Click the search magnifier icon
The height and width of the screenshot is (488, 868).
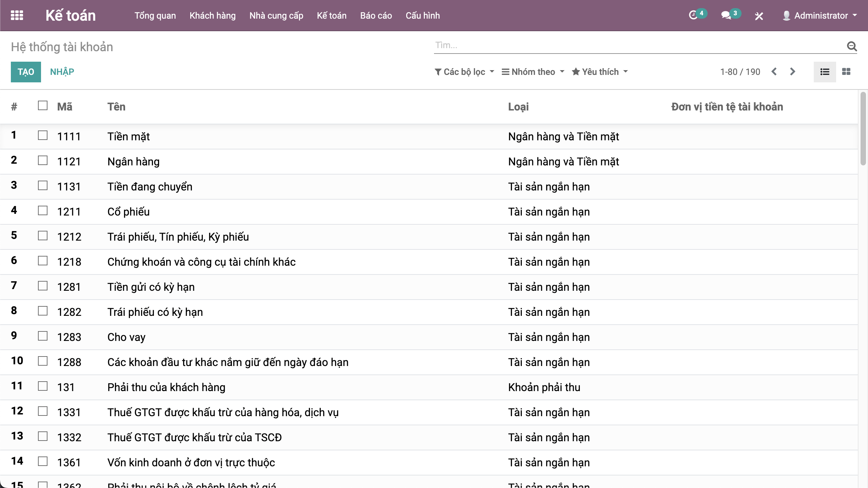[x=852, y=46]
